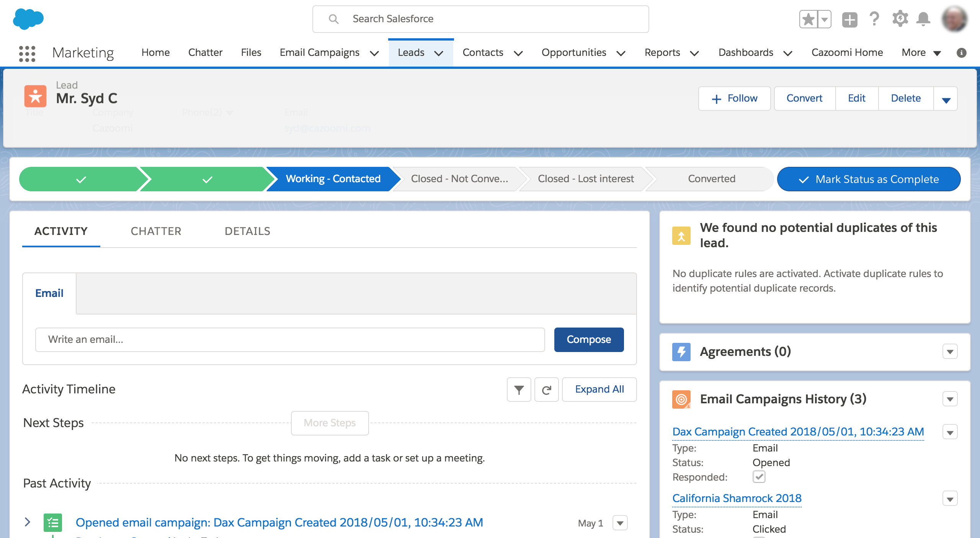Click the Agreements lightning bolt icon
The image size is (980, 538).
coord(681,352)
